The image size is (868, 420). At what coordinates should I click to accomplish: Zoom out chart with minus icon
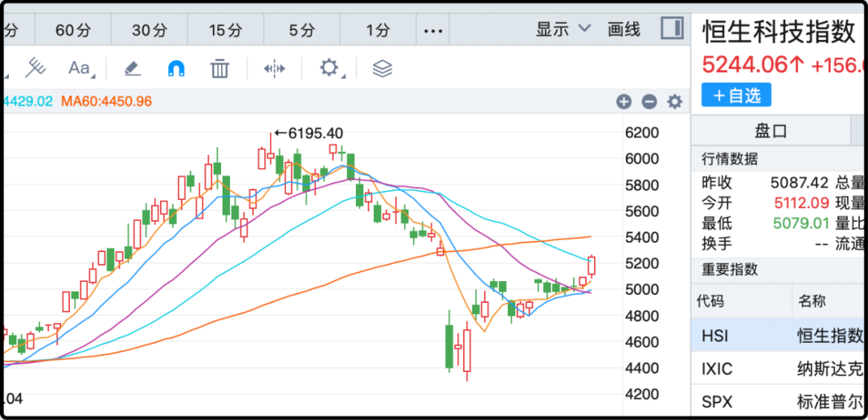click(x=649, y=101)
